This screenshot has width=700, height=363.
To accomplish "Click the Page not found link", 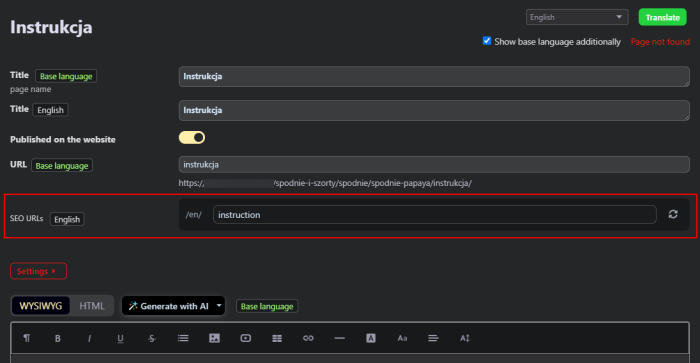I will click(x=660, y=42).
